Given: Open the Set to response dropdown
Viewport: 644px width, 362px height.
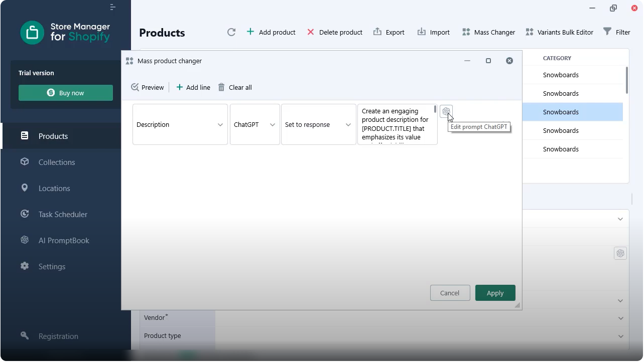Looking at the screenshot, I should tap(319, 124).
